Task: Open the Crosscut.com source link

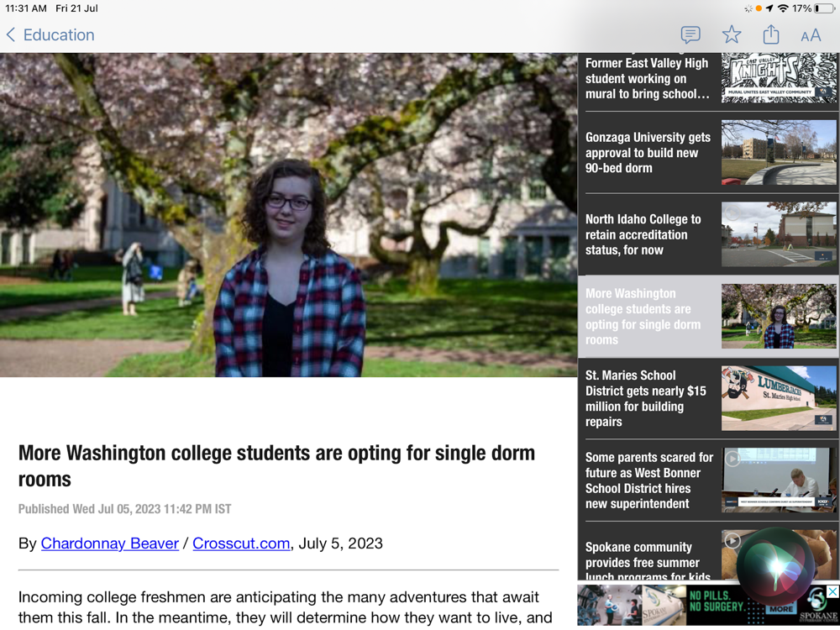Action: 241,543
